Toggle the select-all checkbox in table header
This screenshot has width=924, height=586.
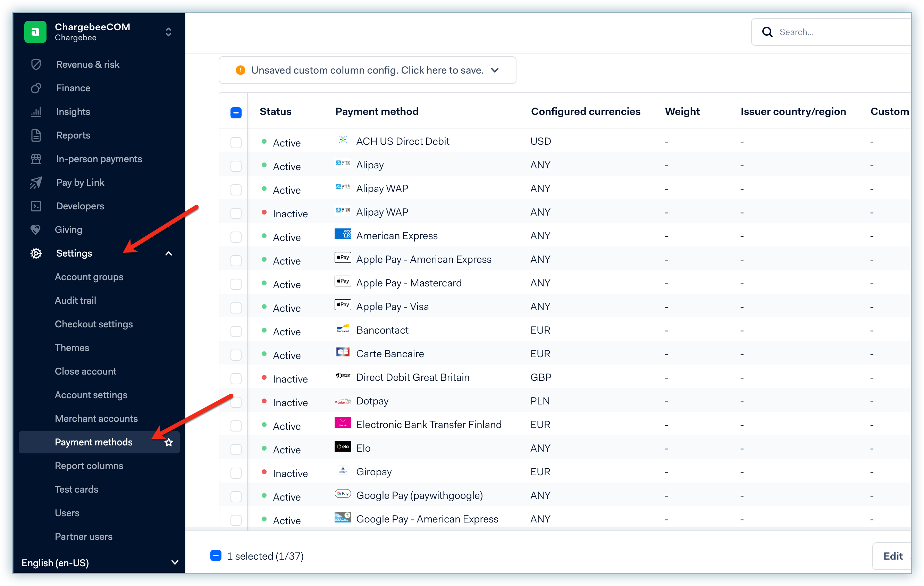tap(236, 112)
